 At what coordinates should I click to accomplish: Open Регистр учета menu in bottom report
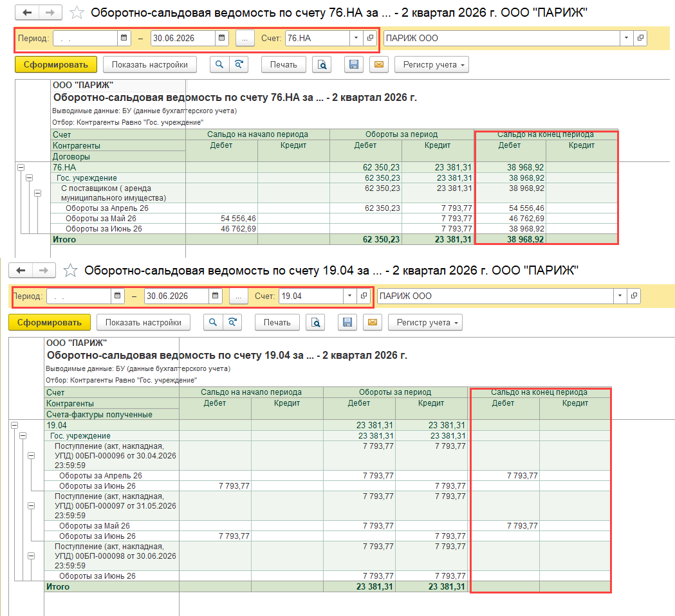click(x=425, y=322)
